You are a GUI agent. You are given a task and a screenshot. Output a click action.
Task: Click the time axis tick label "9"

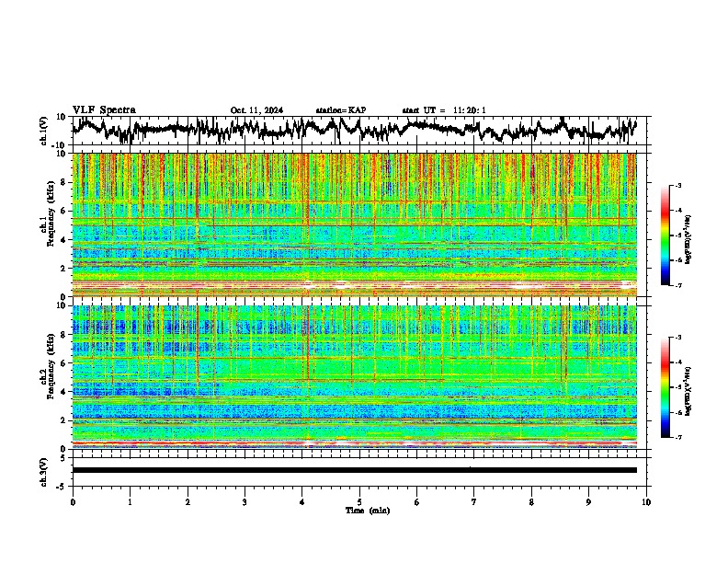tap(588, 502)
